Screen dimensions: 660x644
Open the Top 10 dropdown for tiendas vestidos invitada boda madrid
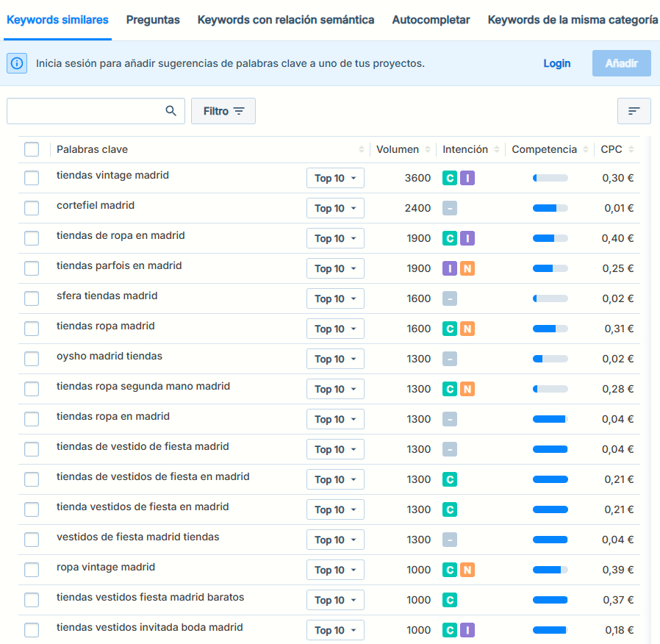335,631
